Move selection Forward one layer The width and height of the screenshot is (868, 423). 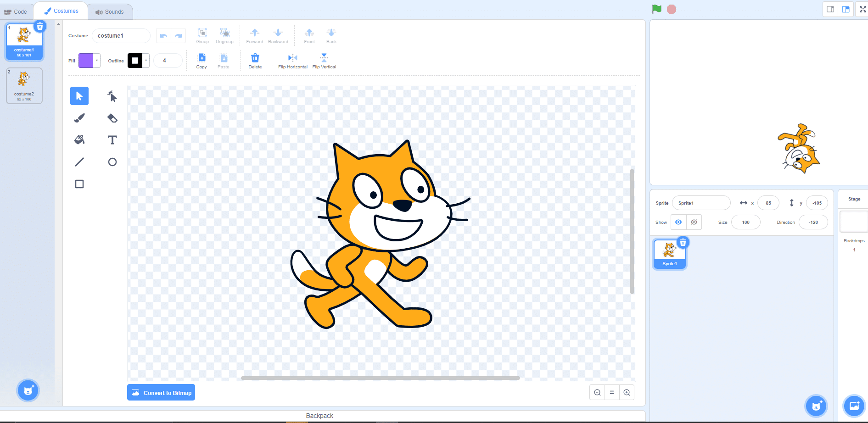click(x=255, y=35)
